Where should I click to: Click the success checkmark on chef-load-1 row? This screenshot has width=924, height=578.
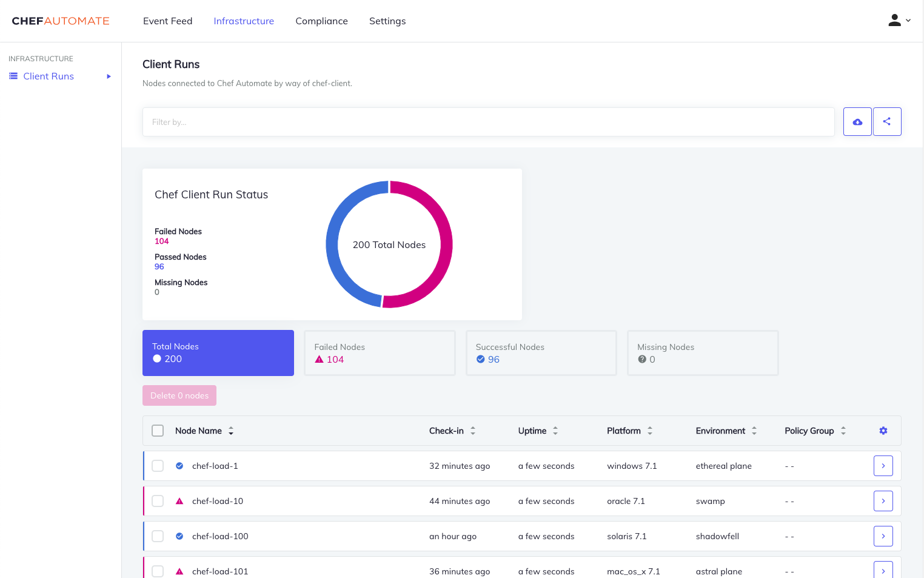[x=179, y=465]
